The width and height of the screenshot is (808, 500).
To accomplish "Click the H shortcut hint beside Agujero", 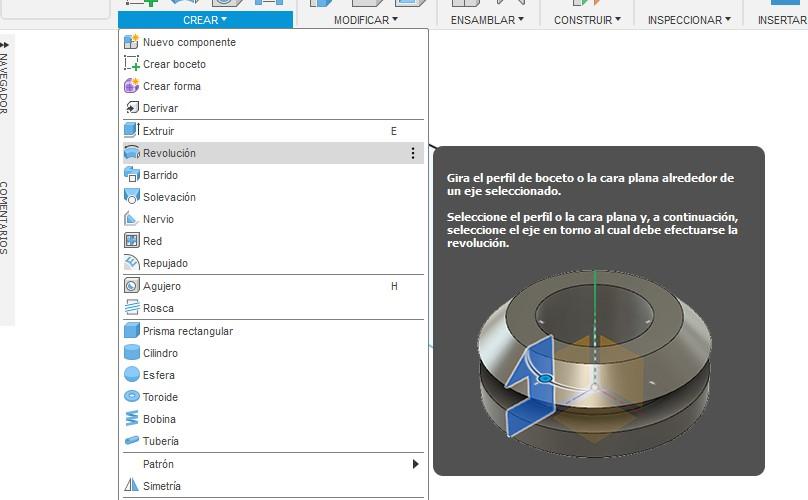I will pyautogui.click(x=394, y=286).
